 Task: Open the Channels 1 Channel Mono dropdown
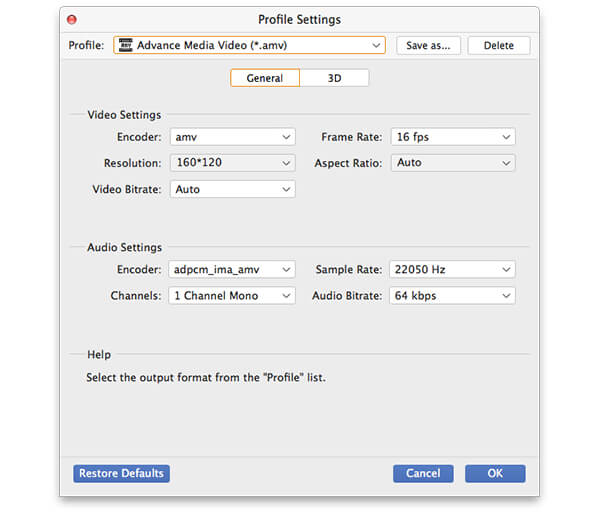[232, 296]
